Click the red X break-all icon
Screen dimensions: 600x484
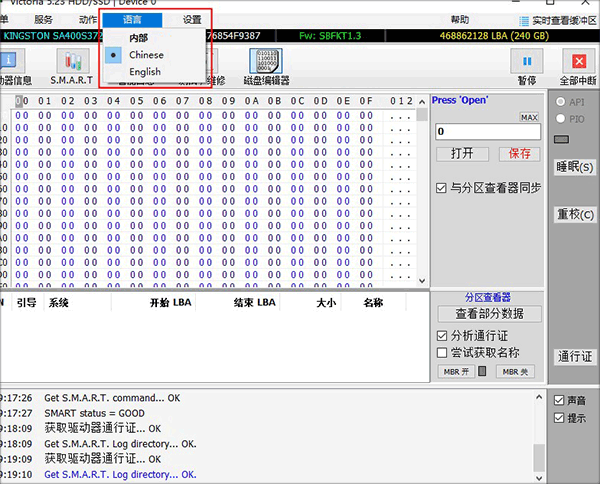tap(579, 61)
